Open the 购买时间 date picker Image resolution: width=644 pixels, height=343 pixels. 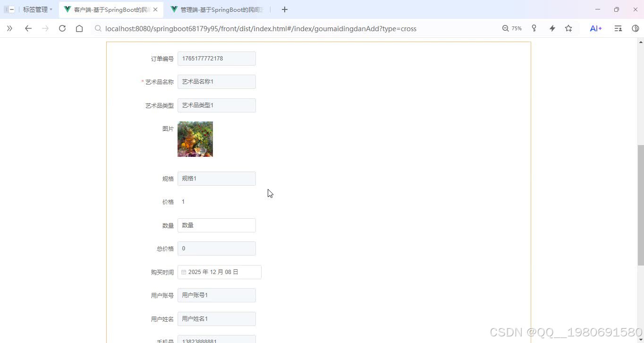(x=220, y=272)
